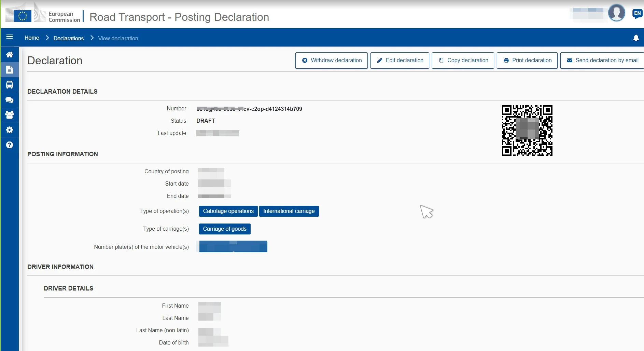Click the declaration QR code image
The height and width of the screenshot is (351, 644).
(527, 131)
